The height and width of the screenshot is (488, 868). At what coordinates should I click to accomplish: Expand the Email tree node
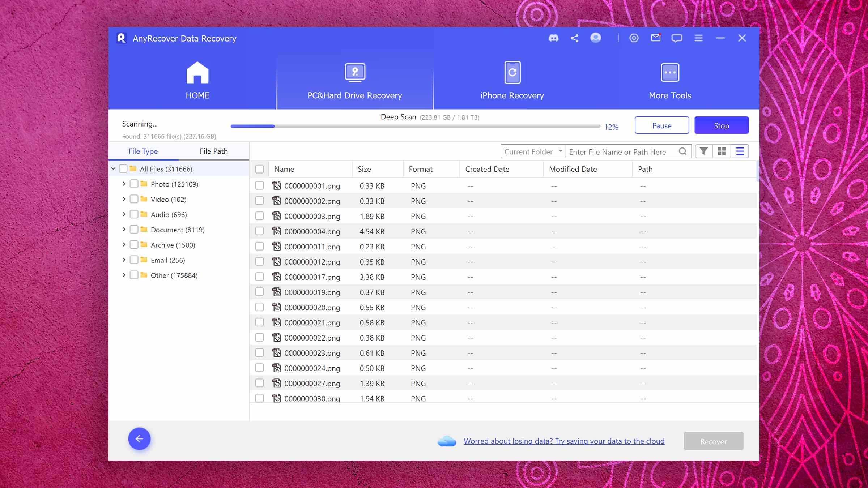tap(124, 260)
